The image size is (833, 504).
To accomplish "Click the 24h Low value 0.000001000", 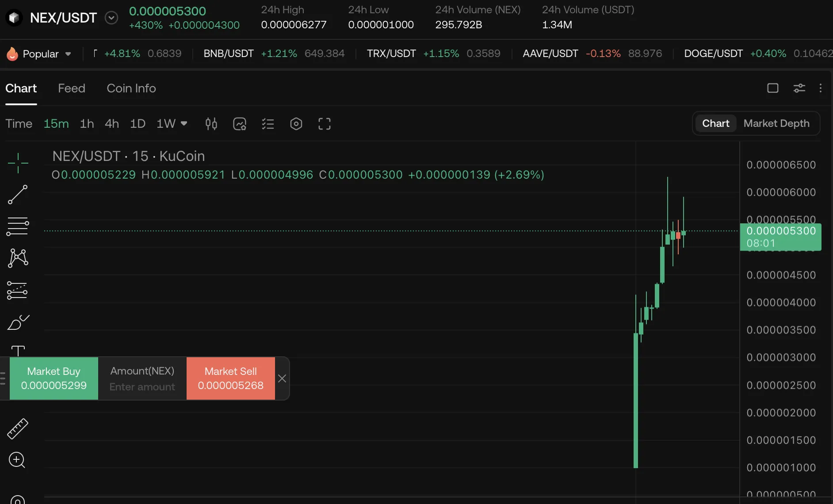I will click(x=381, y=25).
